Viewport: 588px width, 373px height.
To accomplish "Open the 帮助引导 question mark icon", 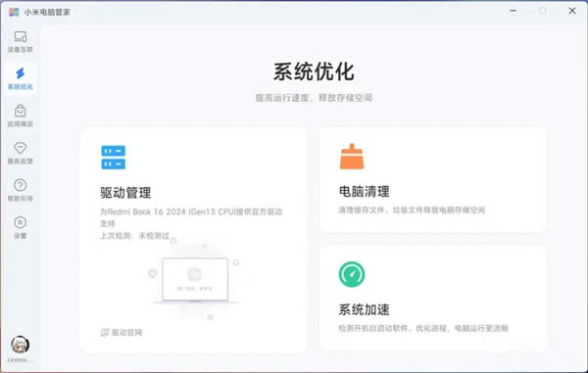I will [x=21, y=185].
